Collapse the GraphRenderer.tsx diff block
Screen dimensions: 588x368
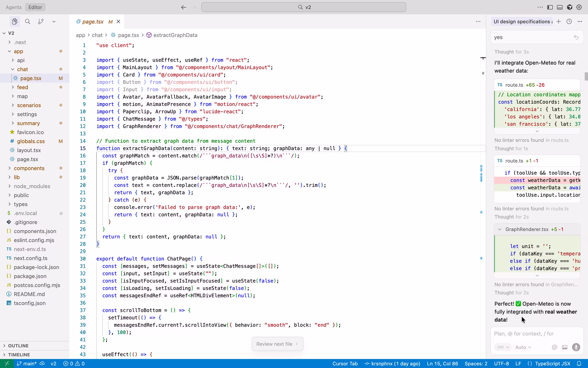(500, 229)
